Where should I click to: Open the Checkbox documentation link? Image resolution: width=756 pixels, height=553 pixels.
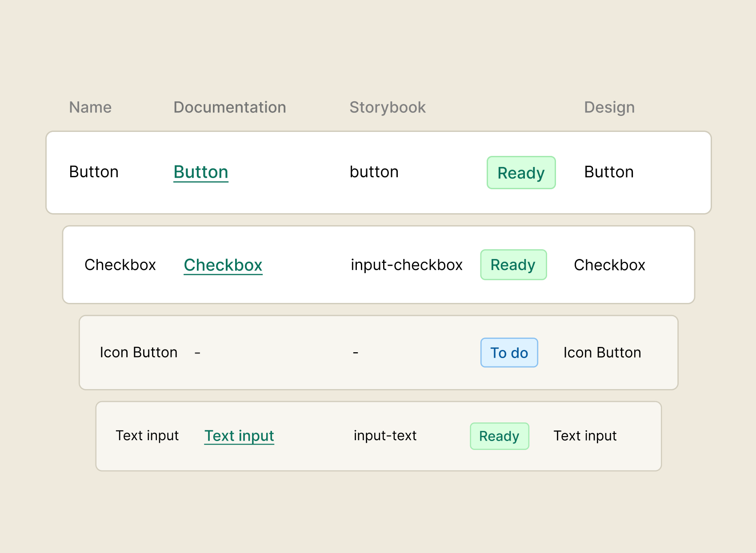pyautogui.click(x=223, y=265)
